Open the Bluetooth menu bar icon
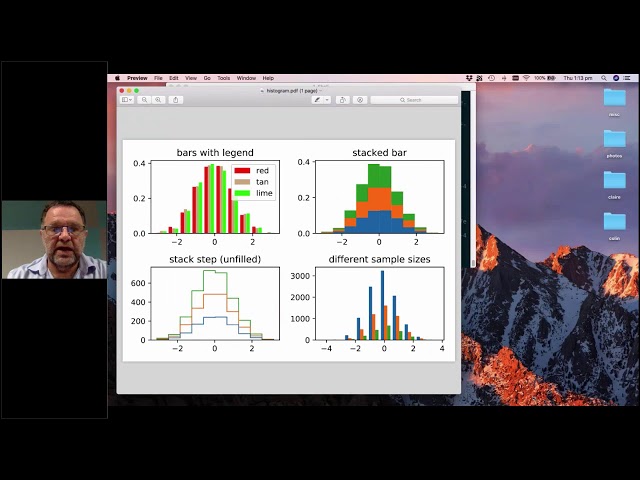This screenshot has width=640, height=480. (x=504, y=78)
